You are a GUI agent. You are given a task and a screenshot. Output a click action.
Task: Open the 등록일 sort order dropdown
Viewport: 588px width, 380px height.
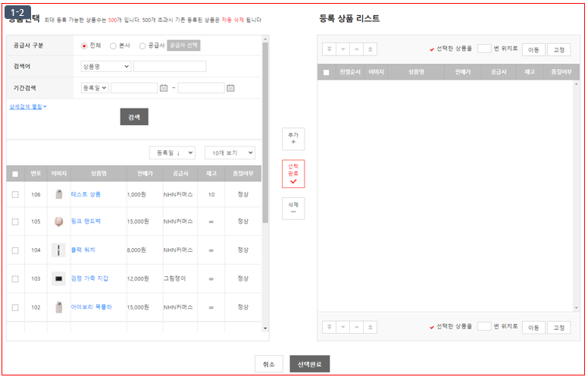click(x=172, y=152)
